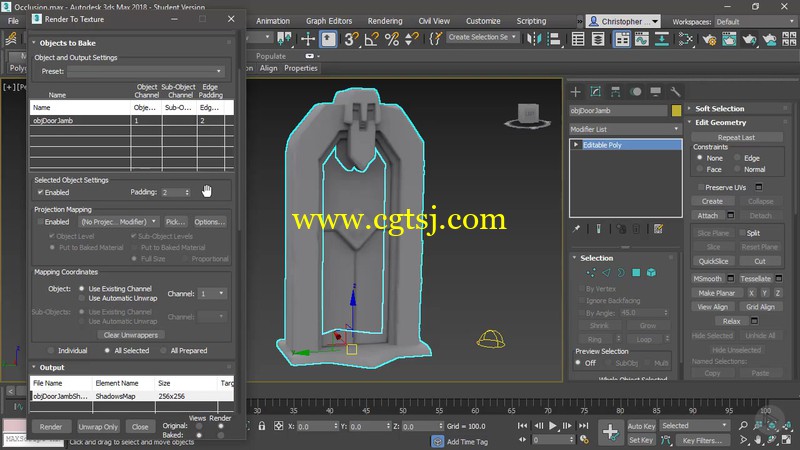
Task: Toggle 3D Snaps in toolbar
Action: click(x=351, y=39)
